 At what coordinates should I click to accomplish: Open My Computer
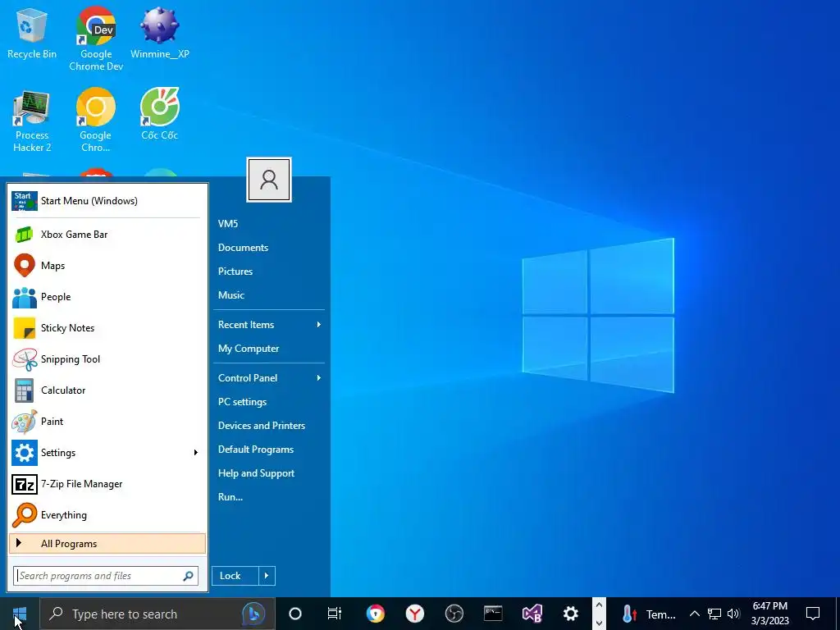pos(249,349)
